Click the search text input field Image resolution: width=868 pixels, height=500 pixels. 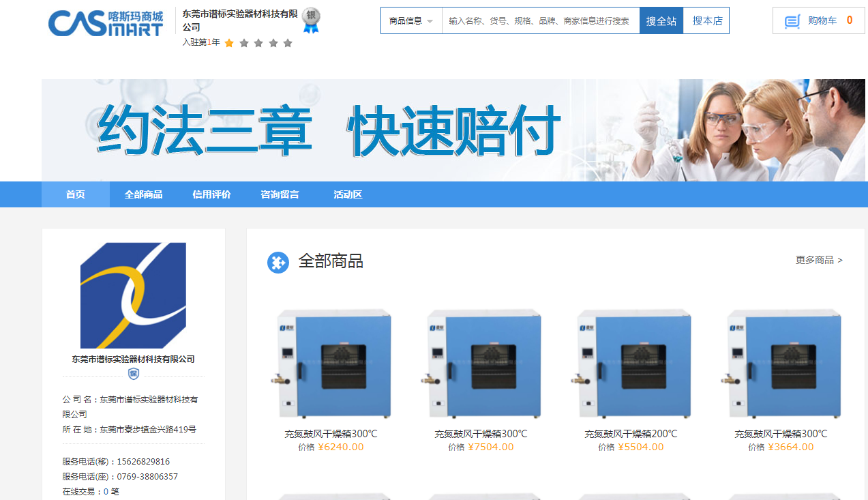(540, 21)
